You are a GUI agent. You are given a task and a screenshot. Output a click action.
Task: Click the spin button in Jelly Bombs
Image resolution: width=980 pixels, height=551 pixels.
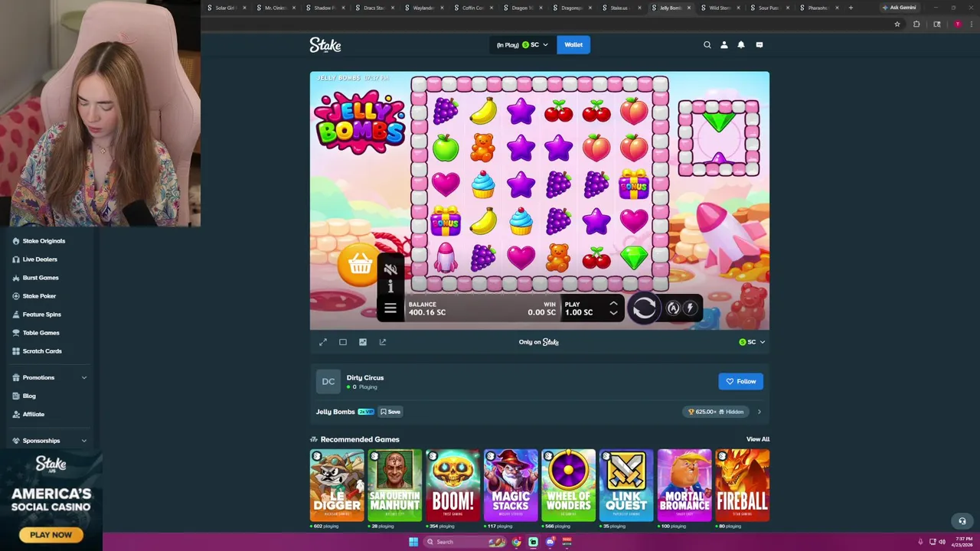tap(644, 308)
